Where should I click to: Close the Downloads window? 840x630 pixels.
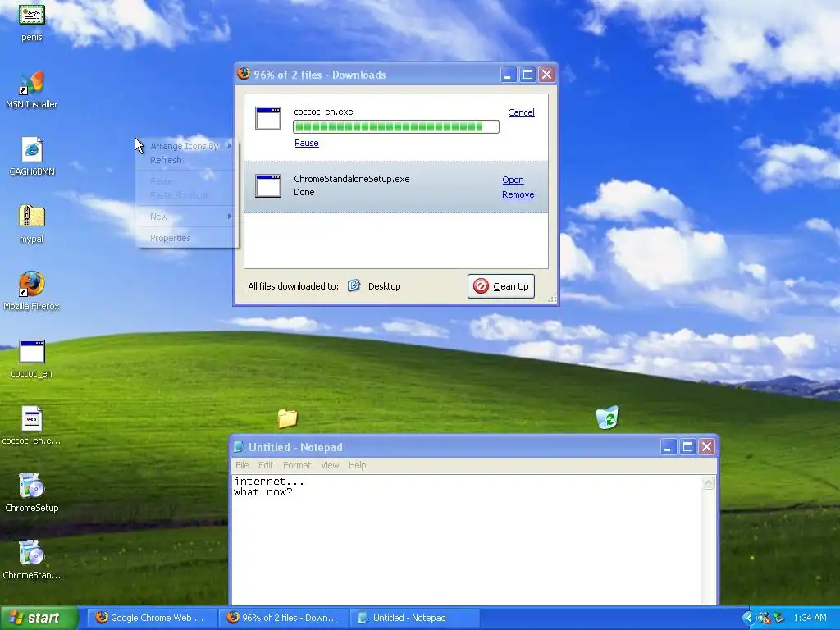tap(546, 75)
